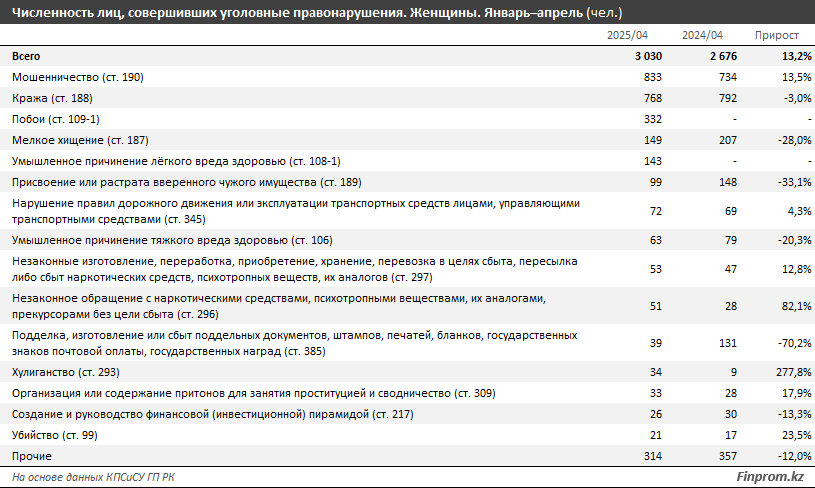Click the Хулиганство (ст. 293) row label
The width and height of the screenshot is (815, 488).
click(66, 373)
